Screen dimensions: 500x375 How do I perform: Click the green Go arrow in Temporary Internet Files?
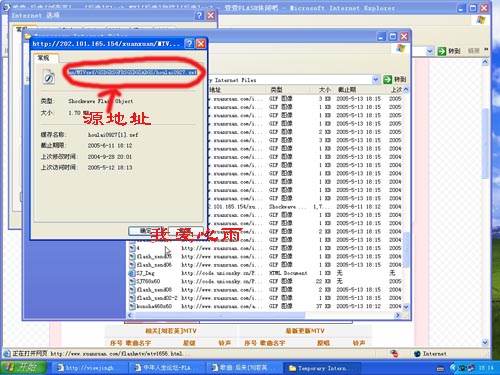pos(387,79)
